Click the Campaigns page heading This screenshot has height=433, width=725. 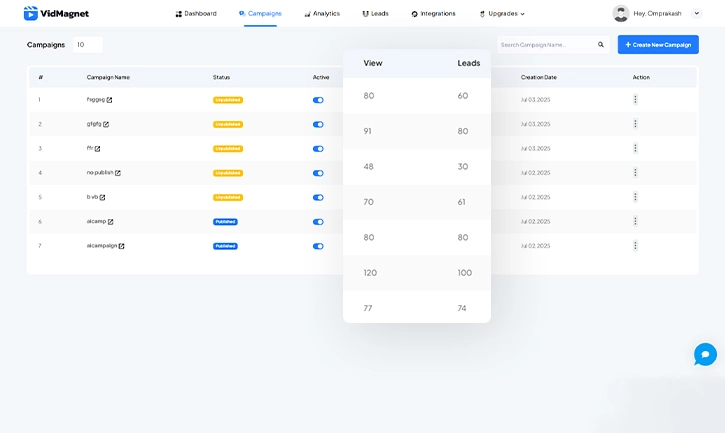(46, 45)
